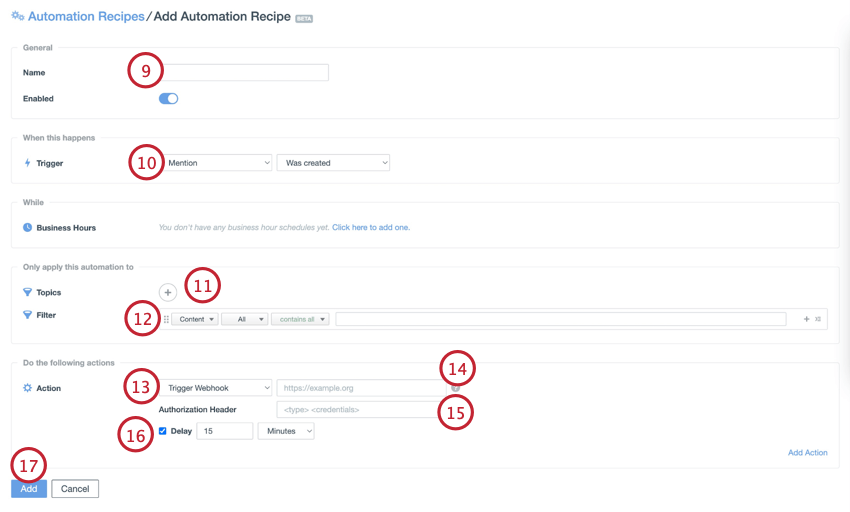Follow Click here to add one link

tap(371, 227)
